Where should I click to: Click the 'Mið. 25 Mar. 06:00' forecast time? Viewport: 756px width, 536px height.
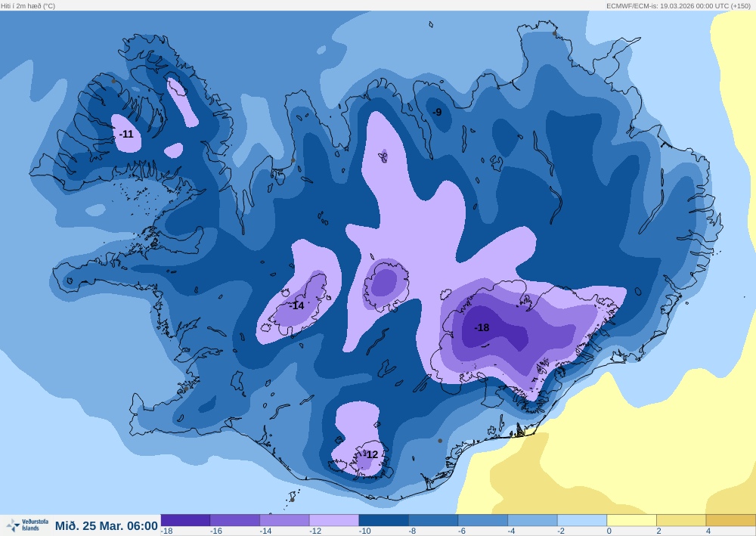point(106,526)
